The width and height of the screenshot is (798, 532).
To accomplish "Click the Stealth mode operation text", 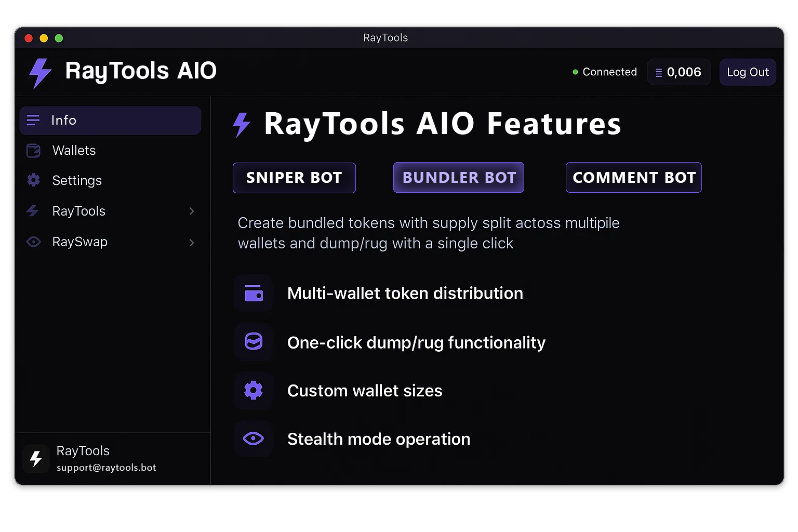I will pyautogui.click(x=379, y=440).
